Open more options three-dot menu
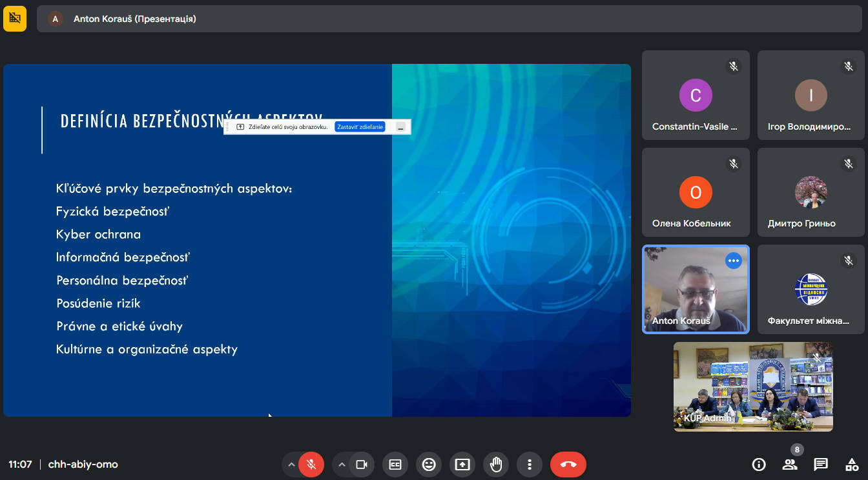 (530, 465)
